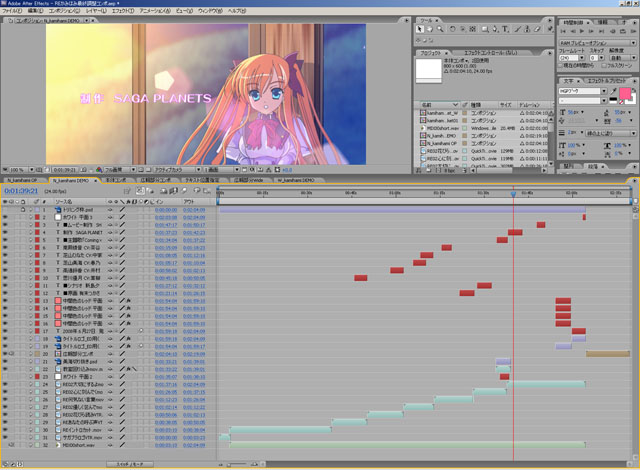Check the フルスクリーン checkbox

(x=604, y=65)
